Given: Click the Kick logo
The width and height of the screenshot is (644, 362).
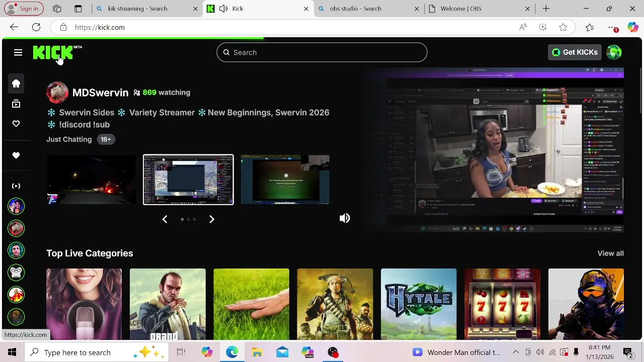Looking at the screenshot, I should point(53,52).
